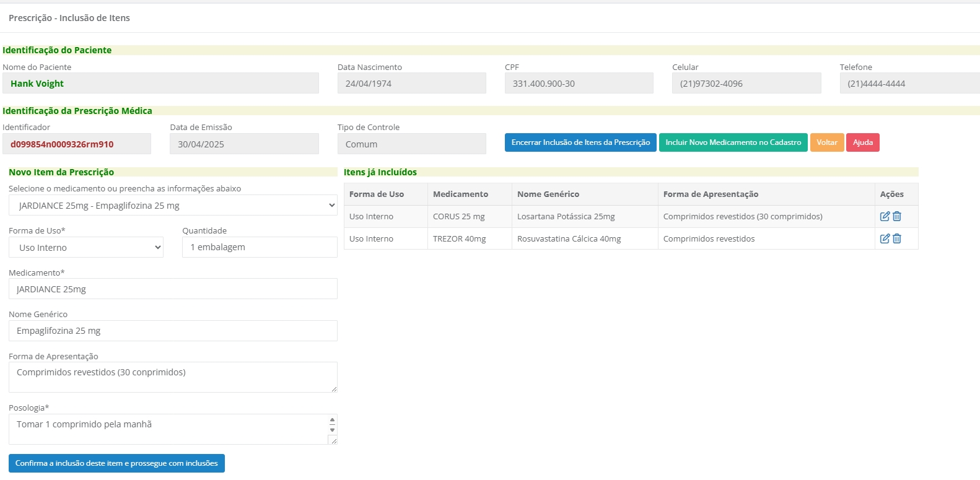
Task: Edit the TREZOR 40mg prescription item
Action: [885, 238]
